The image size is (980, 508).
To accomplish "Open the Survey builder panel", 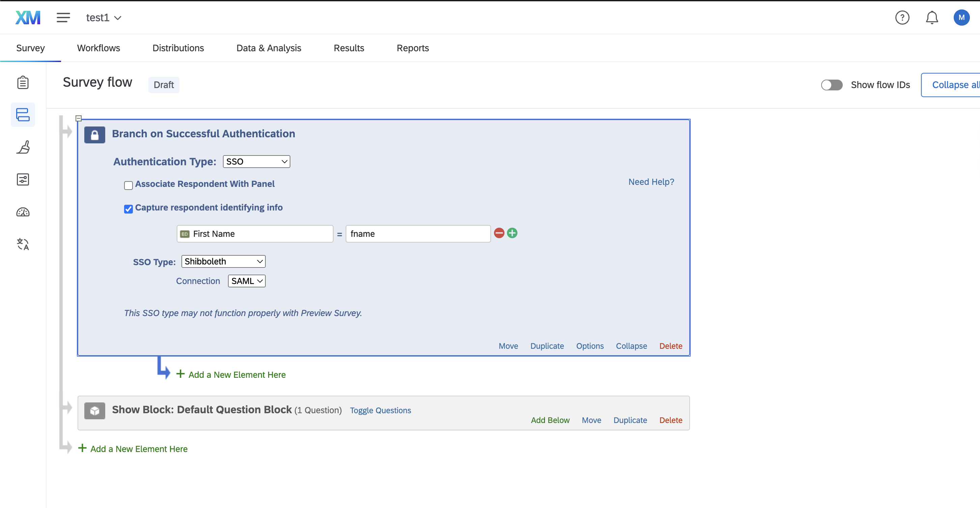I will click(23, 82).
